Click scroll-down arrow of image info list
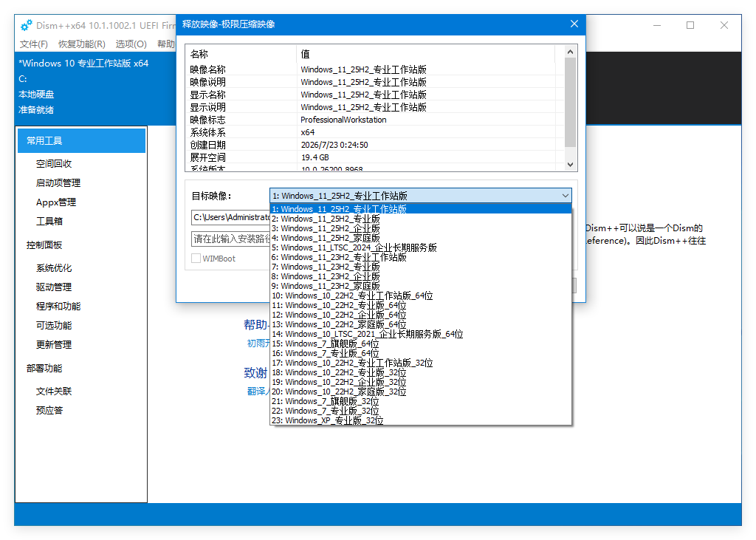Viewport: 756px width, 540px height. tap(571, 165)
